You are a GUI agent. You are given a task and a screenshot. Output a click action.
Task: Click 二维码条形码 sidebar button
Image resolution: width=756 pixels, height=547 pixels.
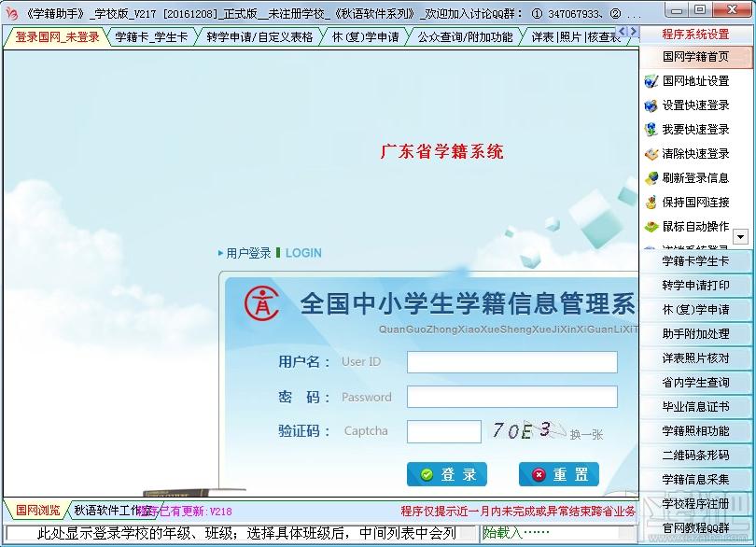pos(695,455)
